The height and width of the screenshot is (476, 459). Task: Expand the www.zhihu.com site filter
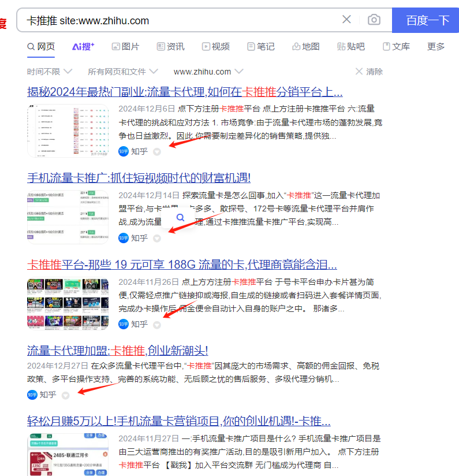(x=208, y=72)
